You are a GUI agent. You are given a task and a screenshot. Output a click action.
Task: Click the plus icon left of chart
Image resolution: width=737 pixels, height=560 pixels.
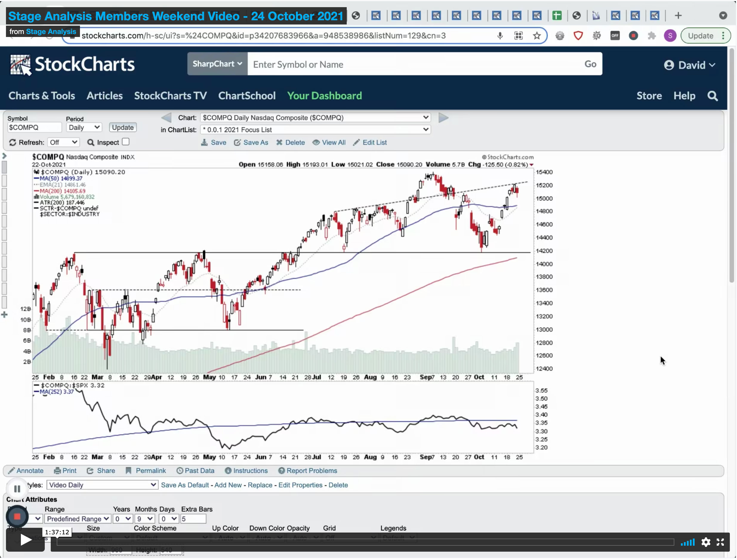4,314
